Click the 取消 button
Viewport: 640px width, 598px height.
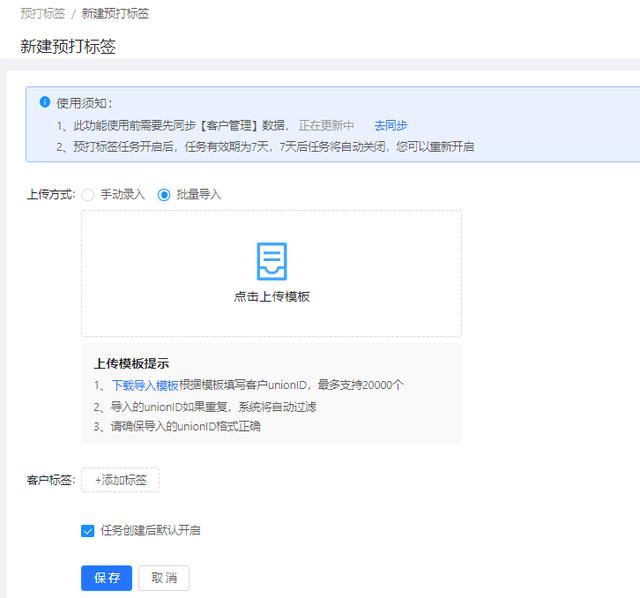(164, 578)
